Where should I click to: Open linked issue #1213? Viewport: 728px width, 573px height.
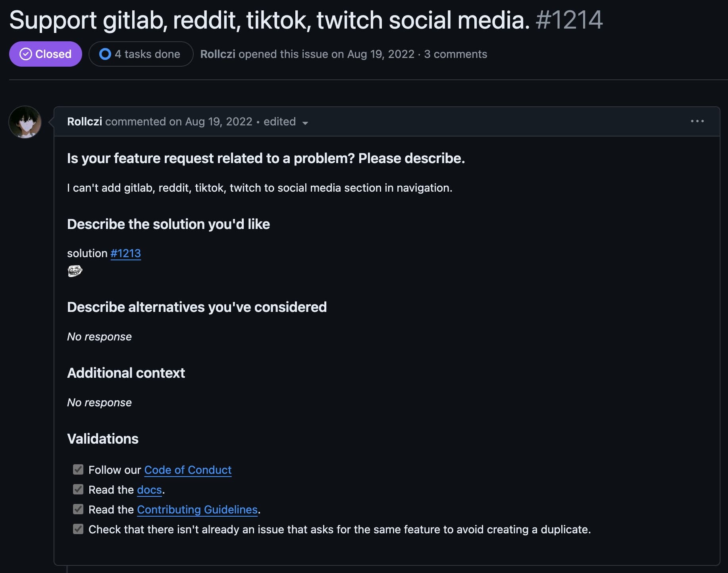pos(125,253)
